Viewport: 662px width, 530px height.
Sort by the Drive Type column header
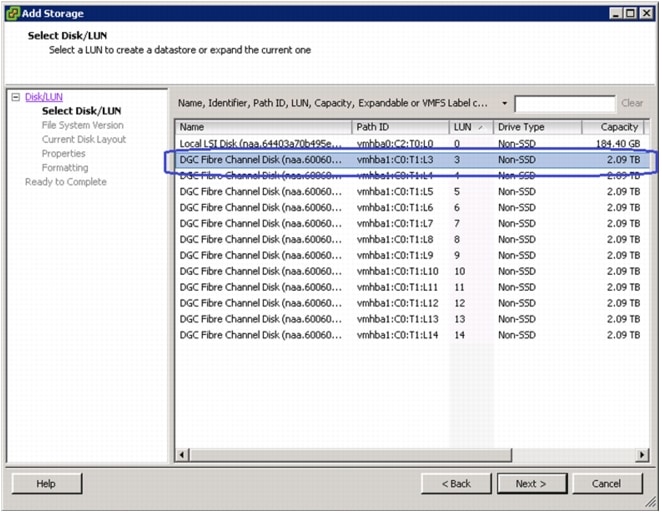[537, 127]
